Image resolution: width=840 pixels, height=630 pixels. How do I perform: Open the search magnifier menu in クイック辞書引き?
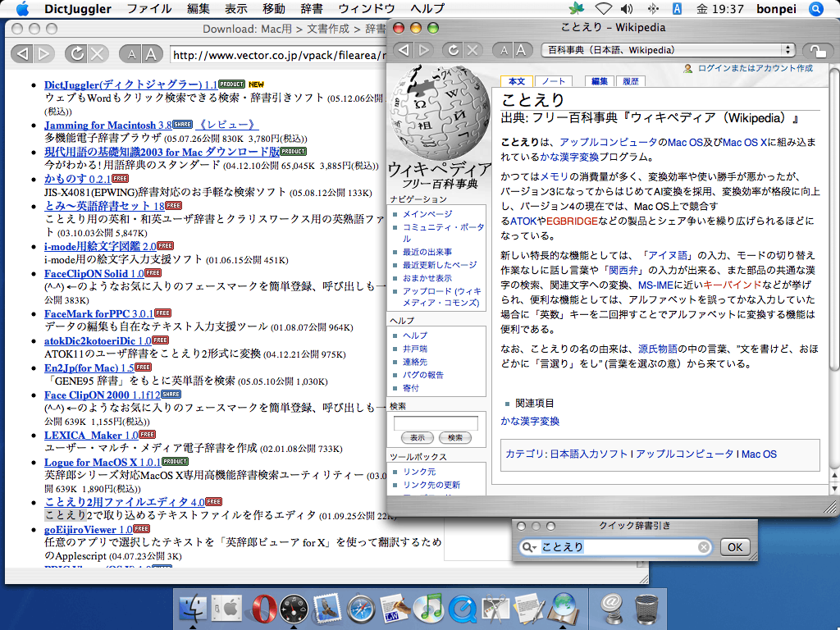coord(529,547)
